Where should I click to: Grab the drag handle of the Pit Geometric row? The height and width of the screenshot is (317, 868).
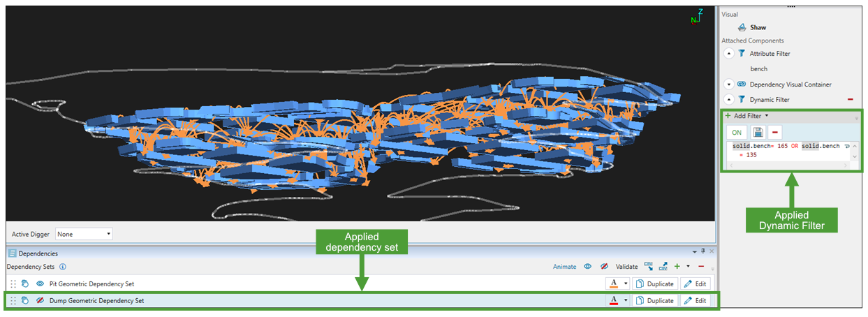(13, 283)
